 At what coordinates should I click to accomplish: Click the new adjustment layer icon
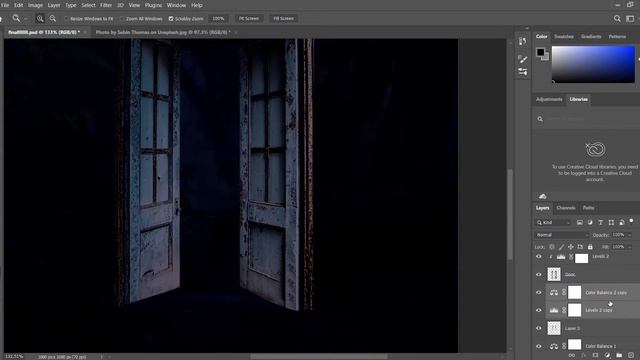click(607, 356)
